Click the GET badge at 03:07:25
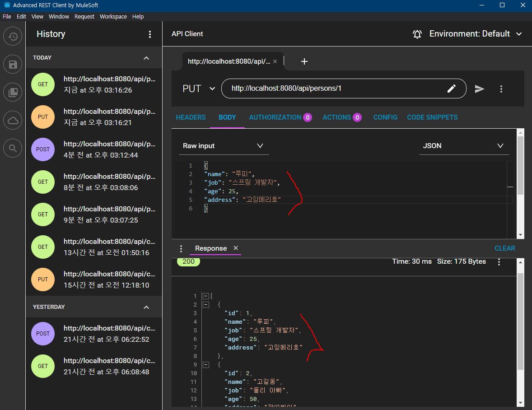Image resolution: width=532 pixels, height=410 pixels. 43,214
